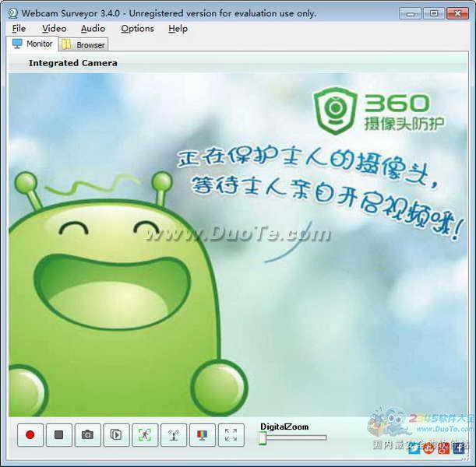Minimize the Webcam Surveyor window
Image resolution: width=476 pixels, height=467 pixels.
coord(410,14)
